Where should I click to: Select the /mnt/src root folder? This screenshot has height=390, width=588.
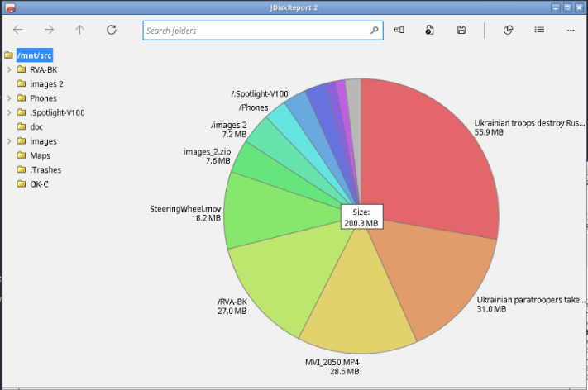point(35,55)
